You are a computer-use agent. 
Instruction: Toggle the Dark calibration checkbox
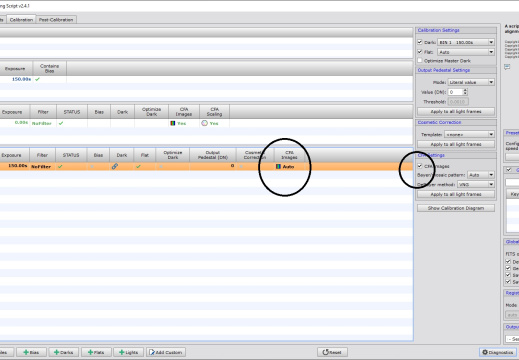tap(420, 42)
